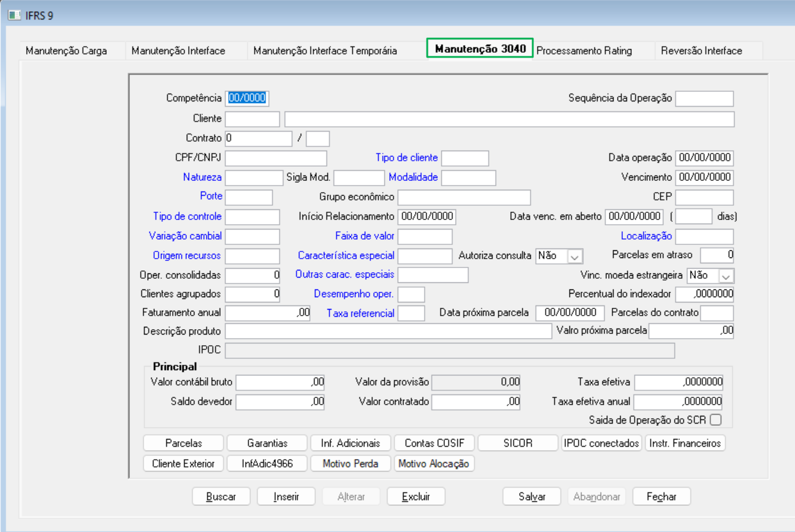The height and width of the screenshot is (532, 795).
Task: Click the Excluir button
Action: point(416,496)
